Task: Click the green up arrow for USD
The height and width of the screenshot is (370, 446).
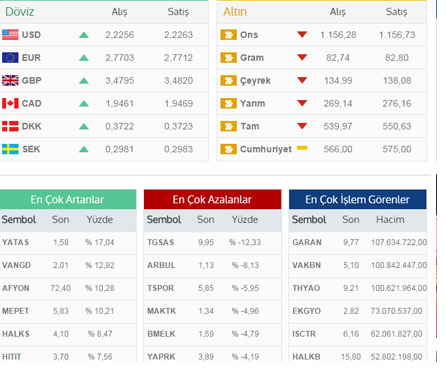Action: click(84, 35)
